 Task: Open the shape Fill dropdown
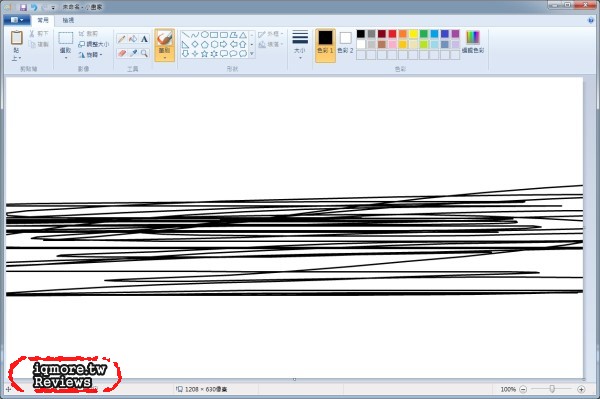tap(271, 44)
